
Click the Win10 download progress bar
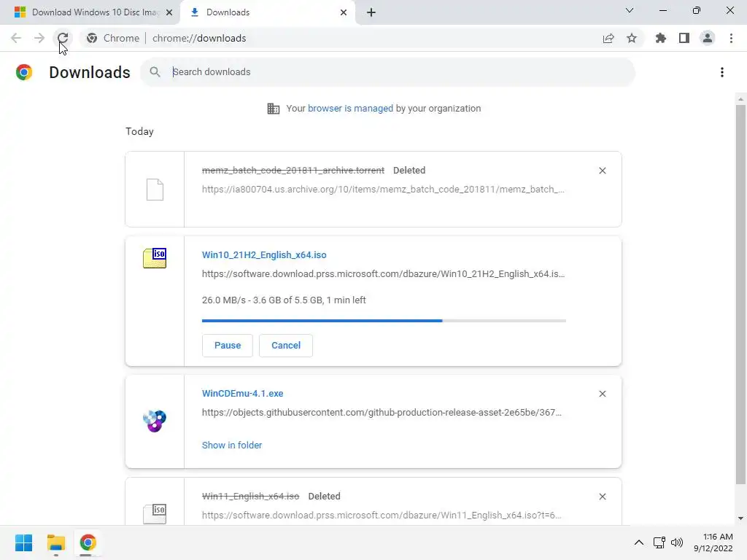pyautogui.click(x=384, y=321)
